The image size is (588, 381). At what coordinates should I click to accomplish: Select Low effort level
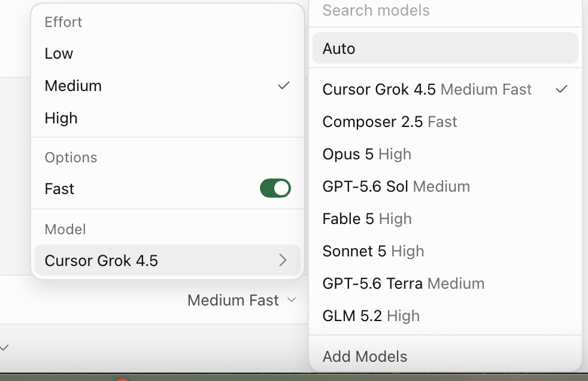pos(167,53)
